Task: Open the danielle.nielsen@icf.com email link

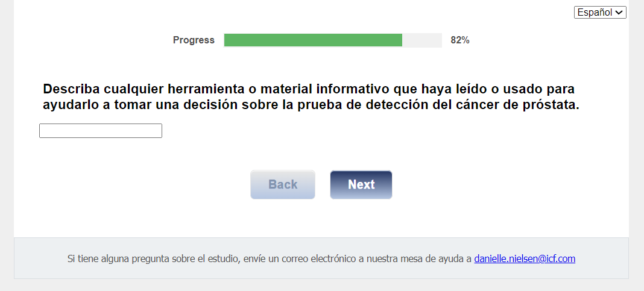Action: (525, 258)
